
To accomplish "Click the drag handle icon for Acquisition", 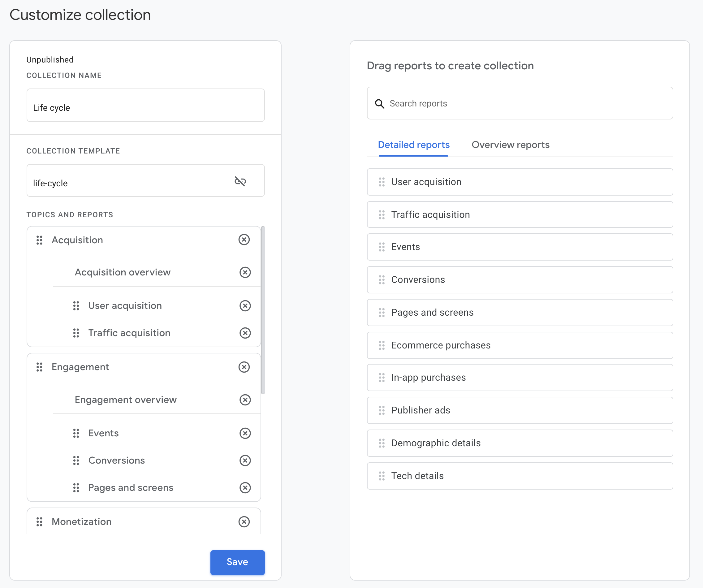I will tap(39, 240).
